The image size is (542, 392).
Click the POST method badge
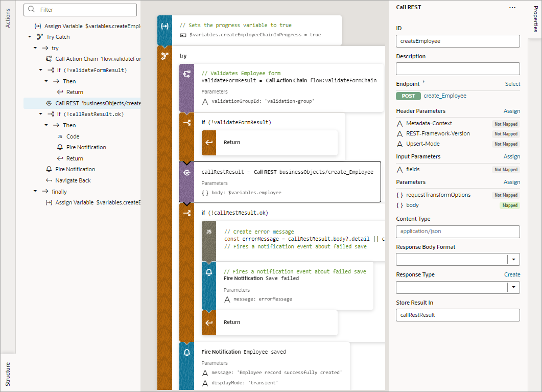pyautogui.click(x=408, y=96)
